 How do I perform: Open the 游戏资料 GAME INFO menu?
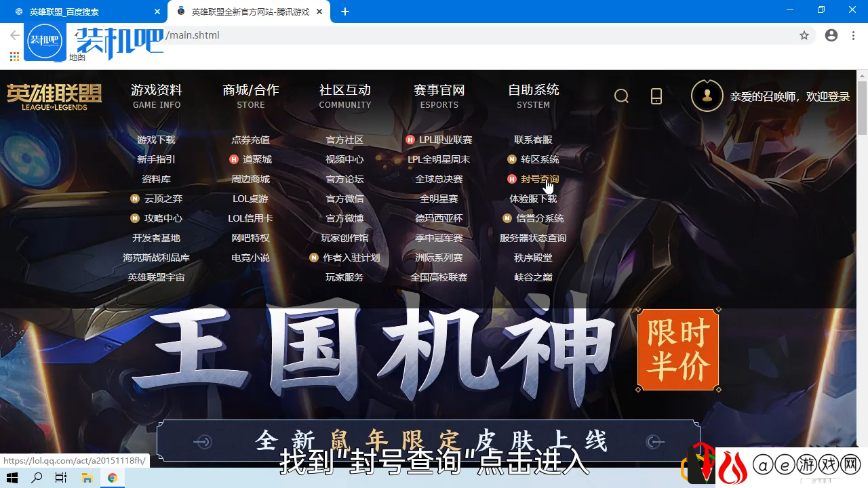tap(157, 96)
